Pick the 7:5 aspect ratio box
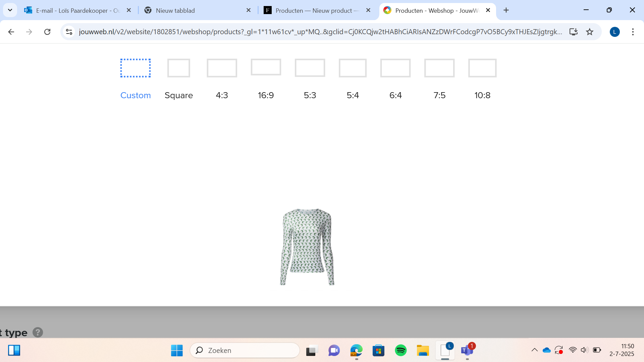 (439, 68)
